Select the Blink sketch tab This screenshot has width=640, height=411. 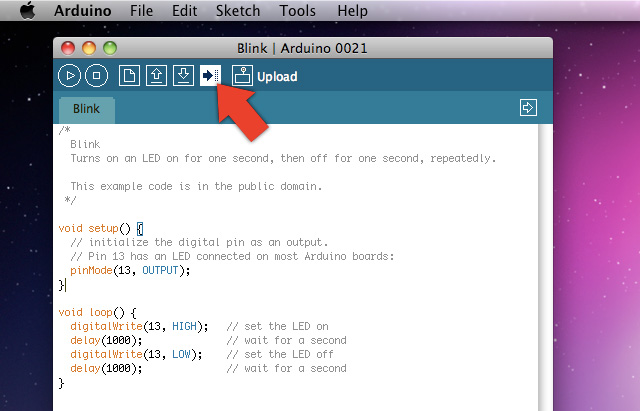tap(86, 109)
